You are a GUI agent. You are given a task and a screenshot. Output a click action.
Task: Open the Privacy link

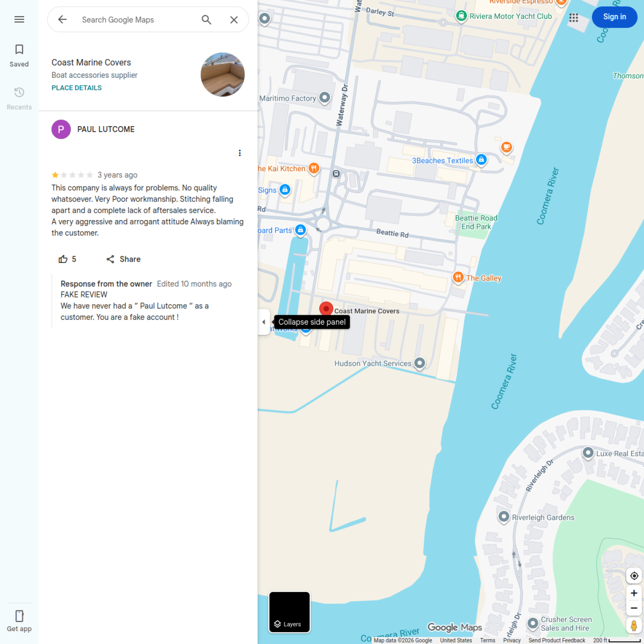[x=512, y=640]
